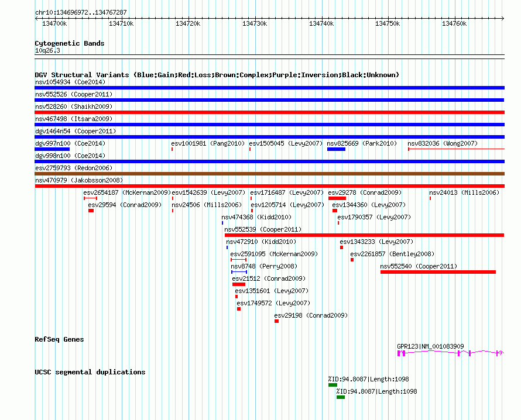Click the nsv24506 (Mills2006) label
Viewport: 521px width, 420px height.
click(x=207, y=205)
